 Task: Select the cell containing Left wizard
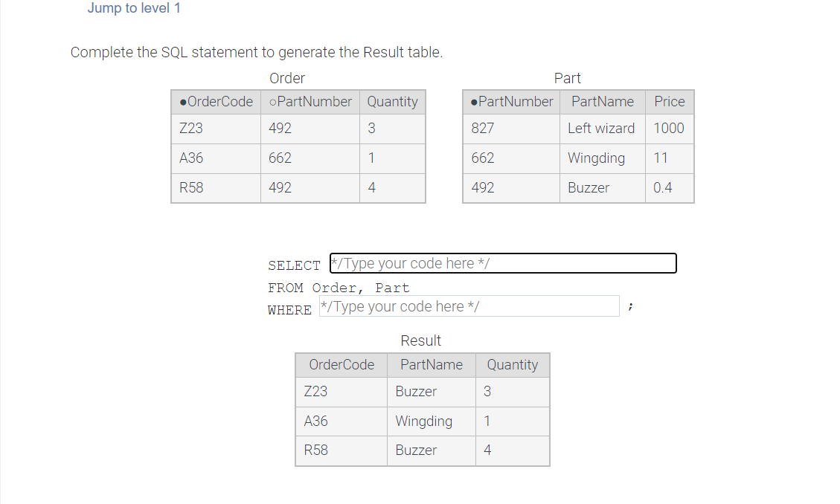[x=602, y=128]
